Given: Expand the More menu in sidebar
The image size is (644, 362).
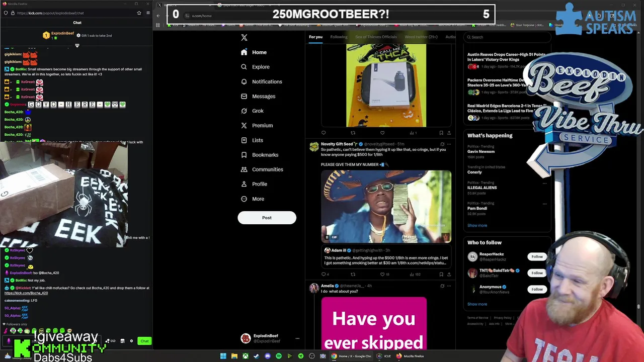Looking at the screenshot, I should coord(253,199).
